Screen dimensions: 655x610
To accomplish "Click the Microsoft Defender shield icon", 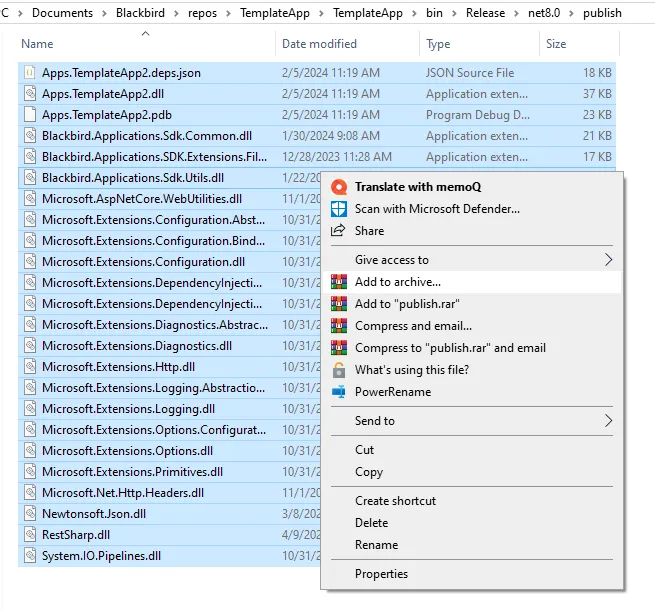I will tap(338, 209).
